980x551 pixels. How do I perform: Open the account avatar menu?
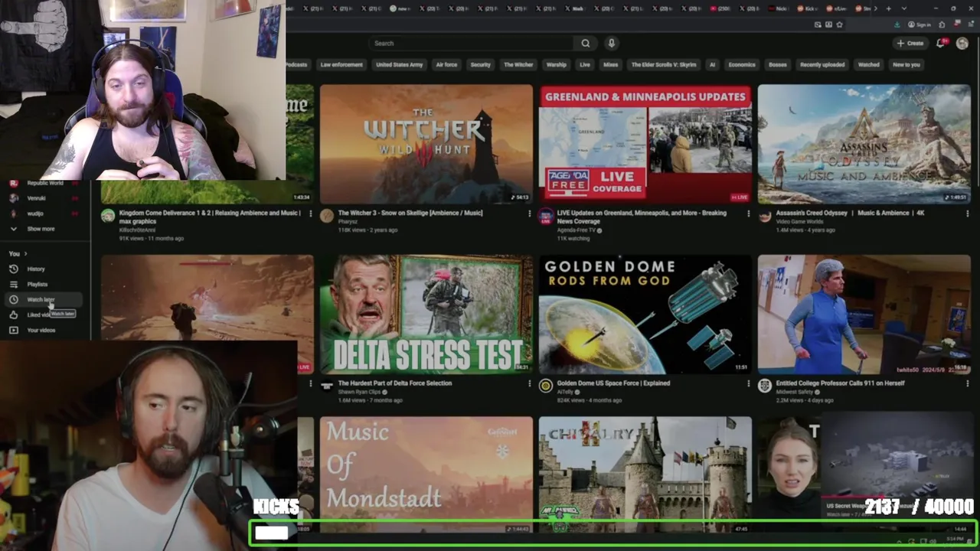pos(962,44)
